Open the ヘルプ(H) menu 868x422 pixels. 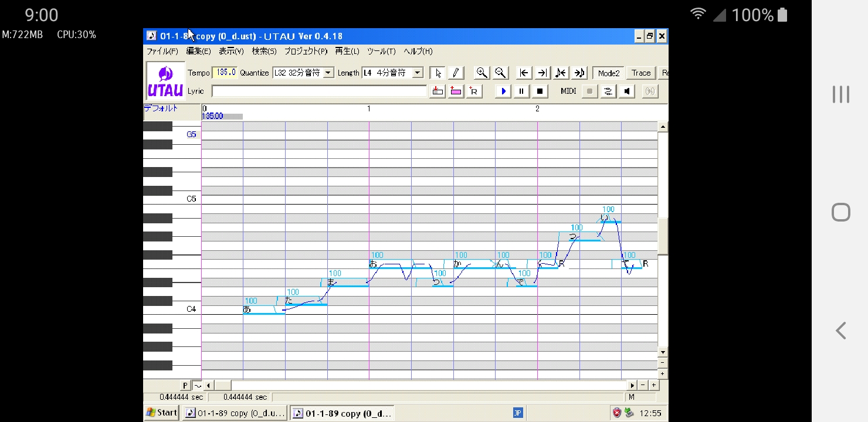pyautogui.click(x=418, y=51)
